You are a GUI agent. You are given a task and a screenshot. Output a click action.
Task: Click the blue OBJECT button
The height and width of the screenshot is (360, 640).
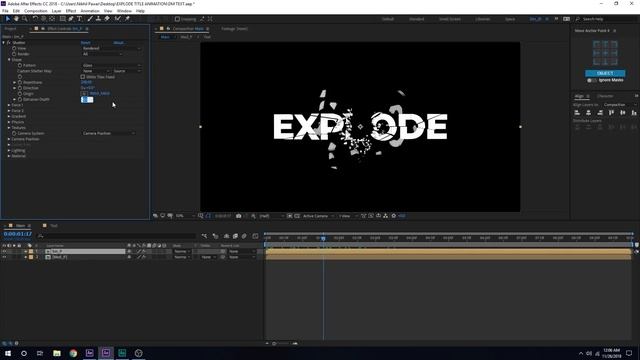605,73
